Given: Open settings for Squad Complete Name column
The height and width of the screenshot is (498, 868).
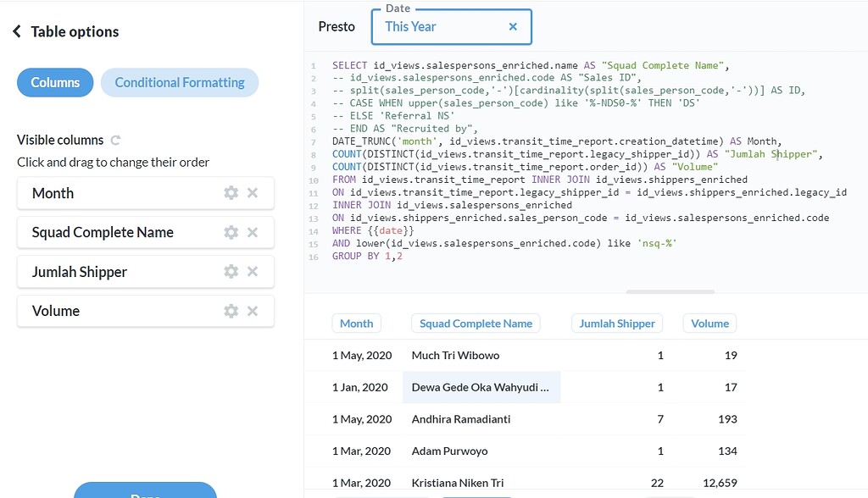Looking at the screenshot, I should (231, 231).
